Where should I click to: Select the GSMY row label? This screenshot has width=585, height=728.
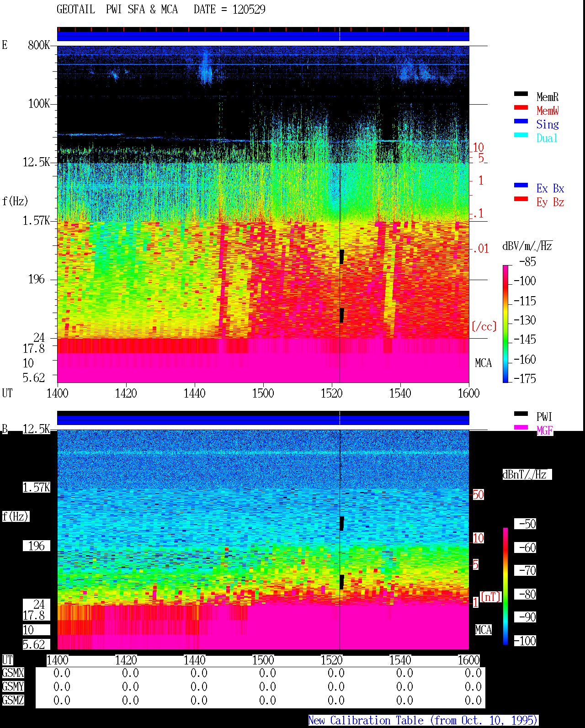point(13,686)
